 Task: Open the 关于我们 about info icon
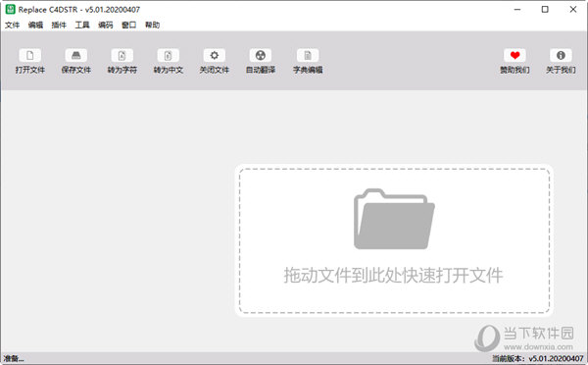[x=561, y=56]
